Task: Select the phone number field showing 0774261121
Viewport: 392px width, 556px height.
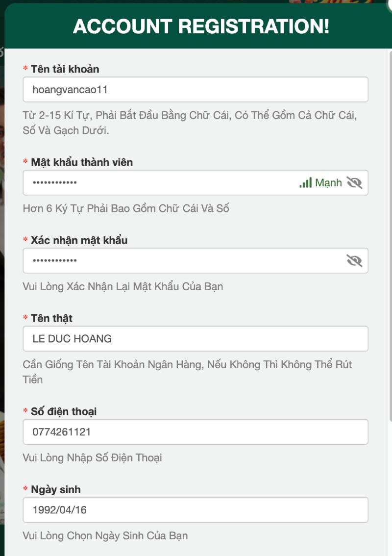Action: click(195, 432)
